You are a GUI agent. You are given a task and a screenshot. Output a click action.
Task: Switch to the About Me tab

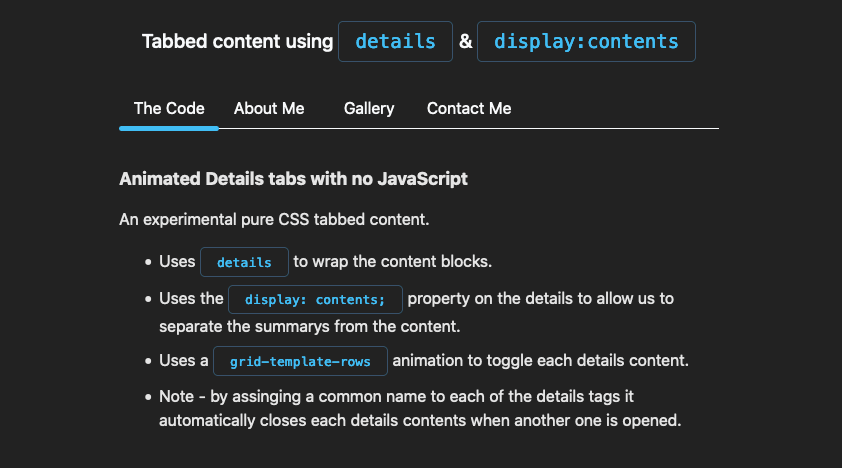tap(268, 109)
